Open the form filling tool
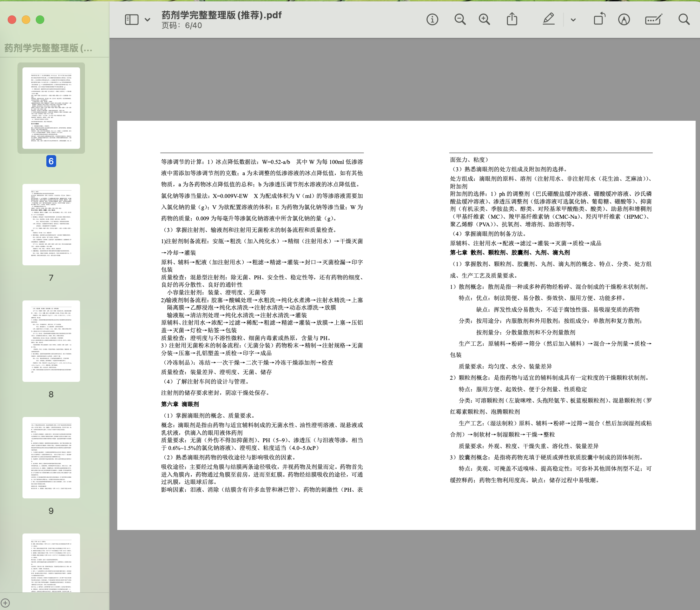This screenshot has width=700, height=610. [653, 19]
